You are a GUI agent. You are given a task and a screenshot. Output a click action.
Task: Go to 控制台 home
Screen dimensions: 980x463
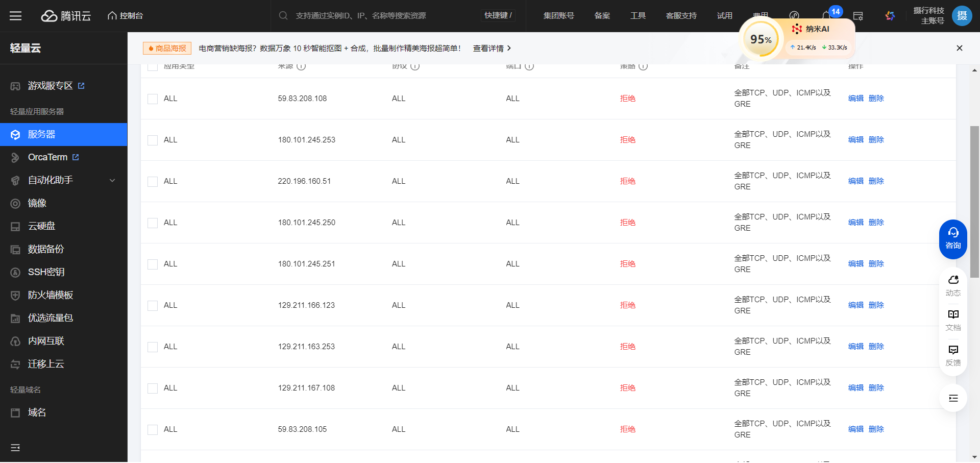tap(126, 16)
